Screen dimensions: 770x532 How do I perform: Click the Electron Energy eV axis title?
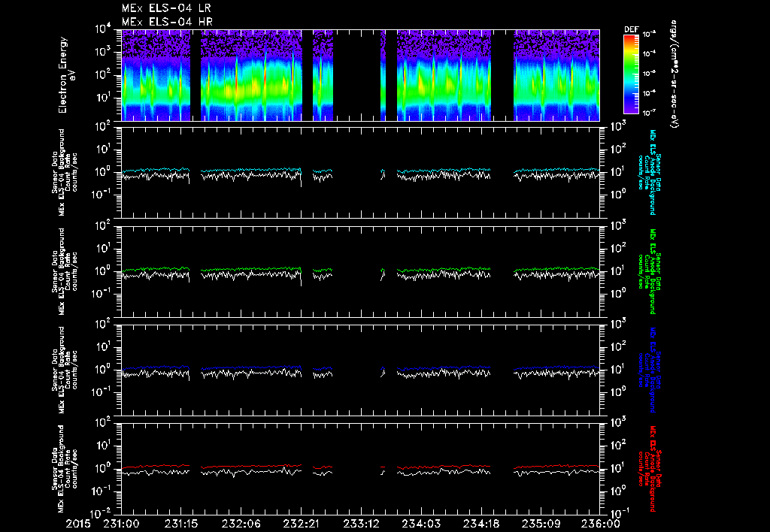[66, 75]
